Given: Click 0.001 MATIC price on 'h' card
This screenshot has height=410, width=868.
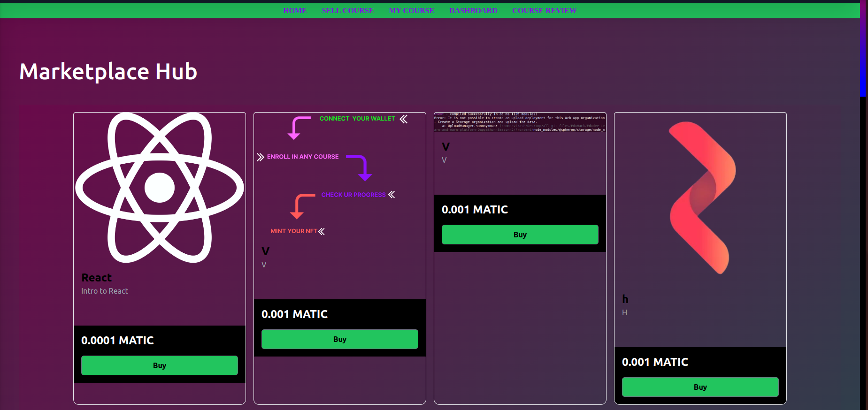Looking at the screenshot, I should [655, 362].
